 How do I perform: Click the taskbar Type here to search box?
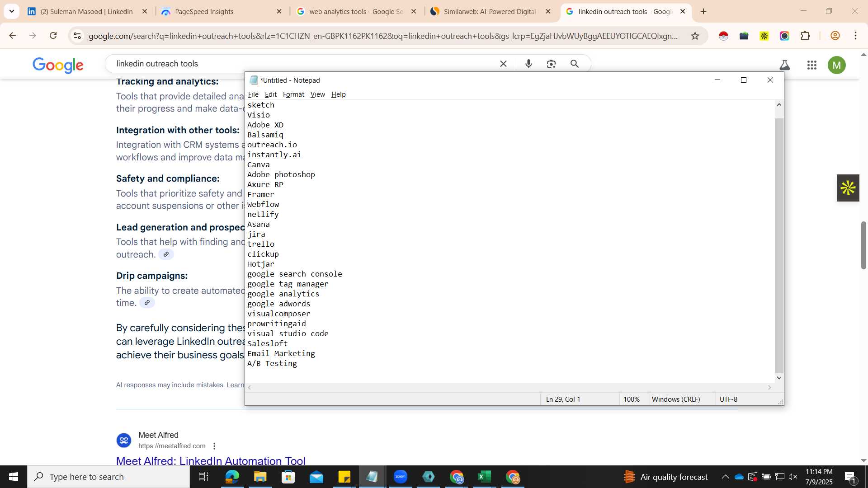(108, 477)
